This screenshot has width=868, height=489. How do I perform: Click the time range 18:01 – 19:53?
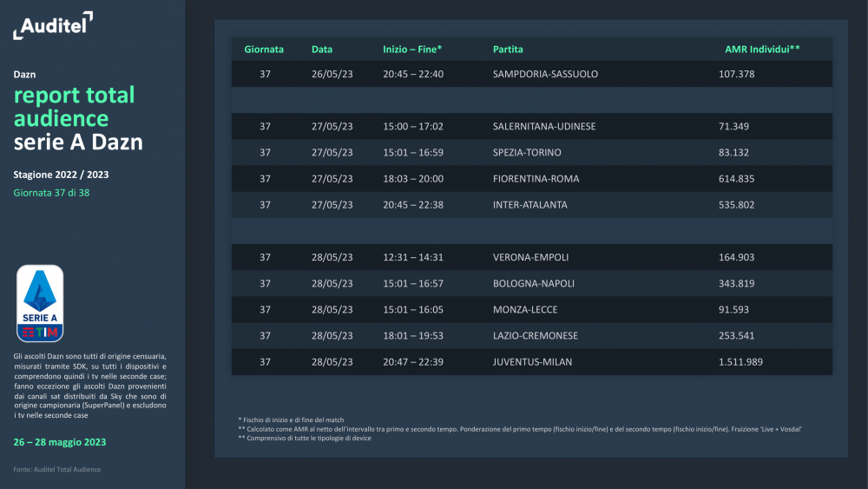(x=413, y=335)
